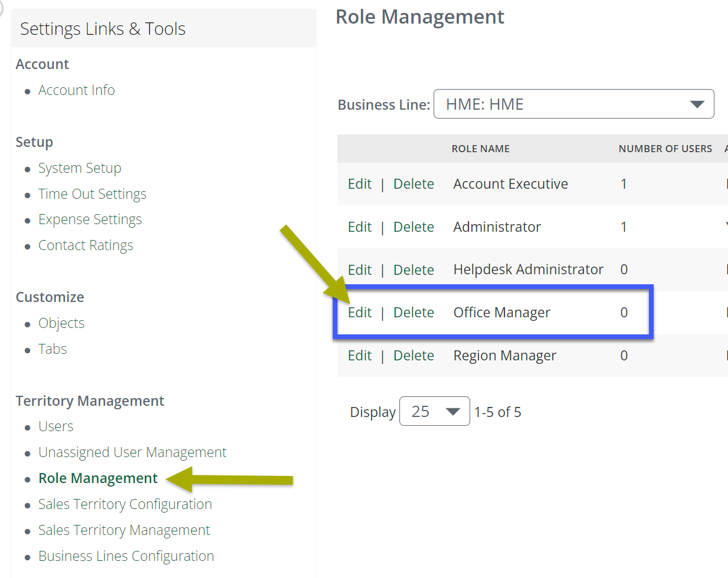Go to System Setup settings

click(80, 168)
